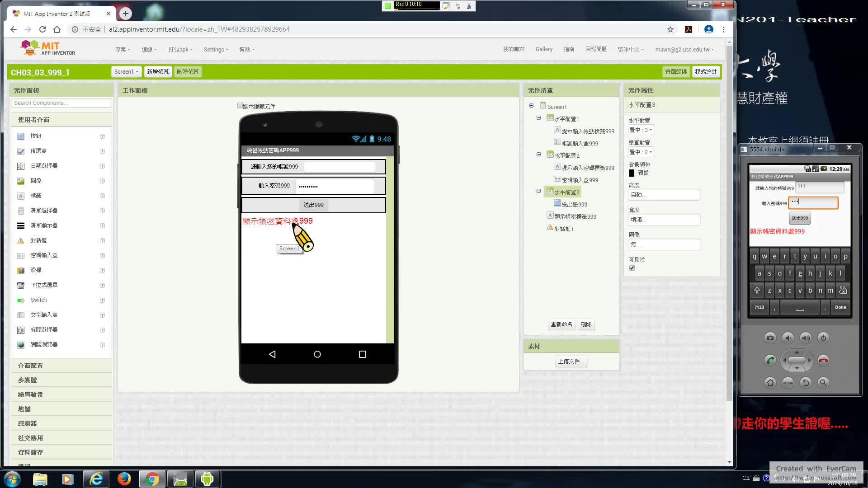Image resolution: width=868 pixels, height=488 pixels.
Task: Choose the 對話框 notifier icon in palette
Action: tap(21, 240)
